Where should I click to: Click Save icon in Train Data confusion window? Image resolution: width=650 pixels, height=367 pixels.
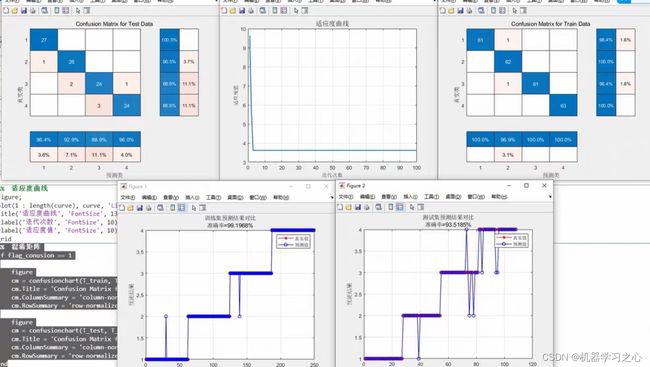pyautogui.click(x=461, y=10)
